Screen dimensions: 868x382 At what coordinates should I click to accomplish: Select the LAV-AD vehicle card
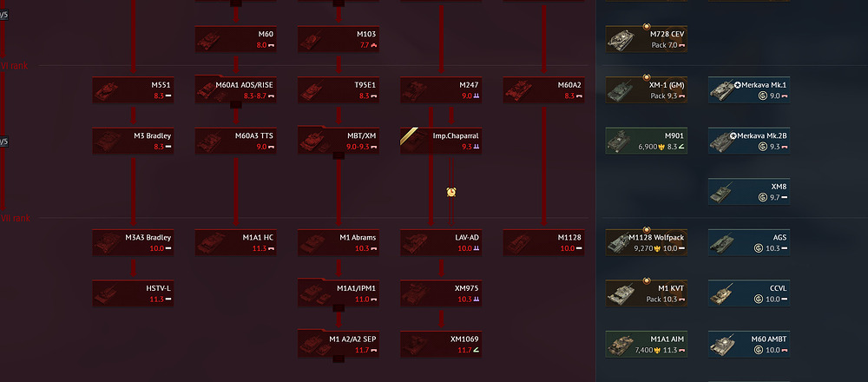tap(441, 242)
